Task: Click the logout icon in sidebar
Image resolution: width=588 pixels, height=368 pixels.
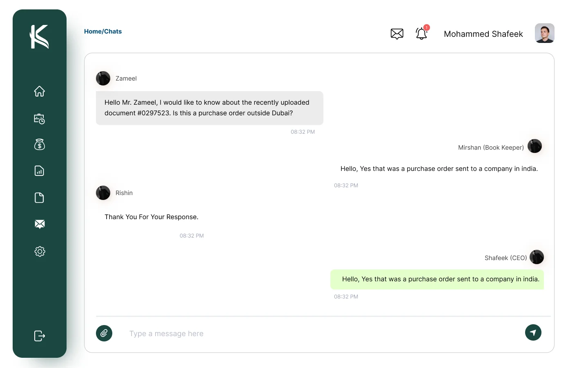Action: coord(40,336)
